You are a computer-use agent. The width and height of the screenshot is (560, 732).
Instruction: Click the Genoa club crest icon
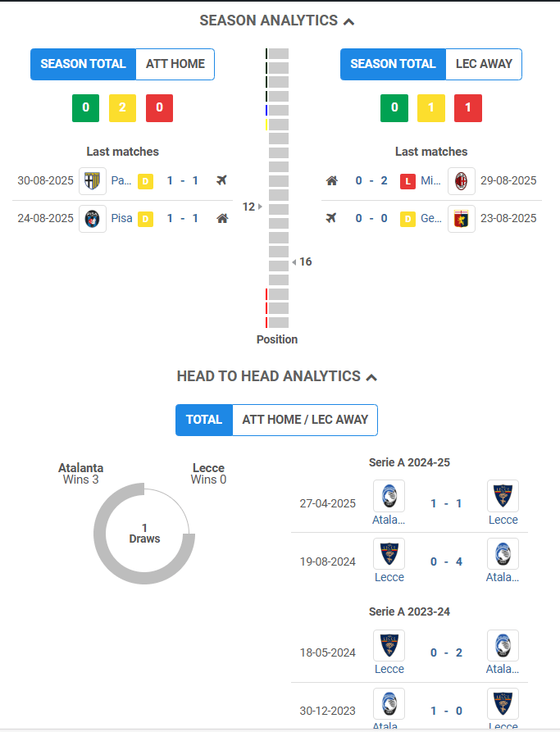[x=462, y=219]
